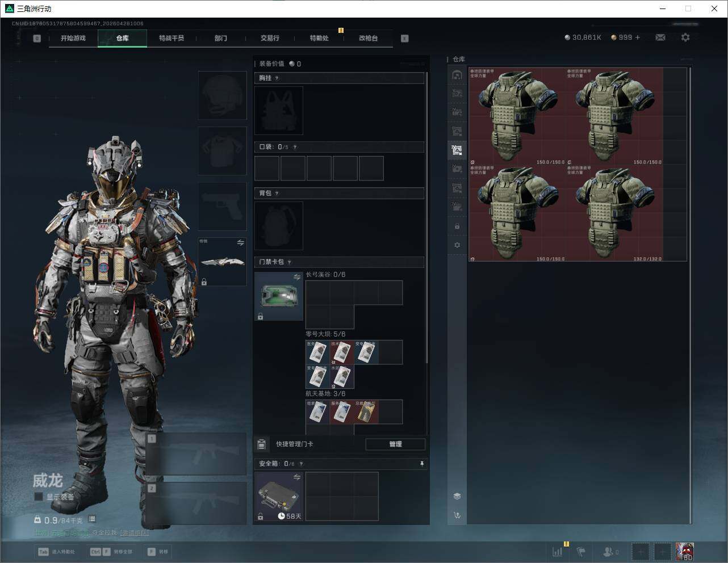
Task: Click the lock icon below the knife
Action: pyautogui.click(x=204, y=281)
